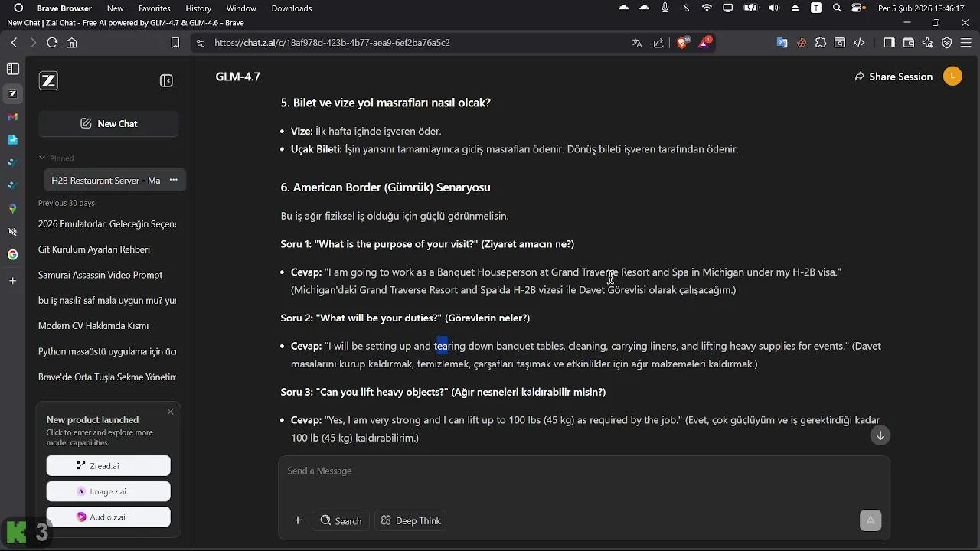Jump to bottom of conversation
Screen dimensions: 980x551
point(880,435)
